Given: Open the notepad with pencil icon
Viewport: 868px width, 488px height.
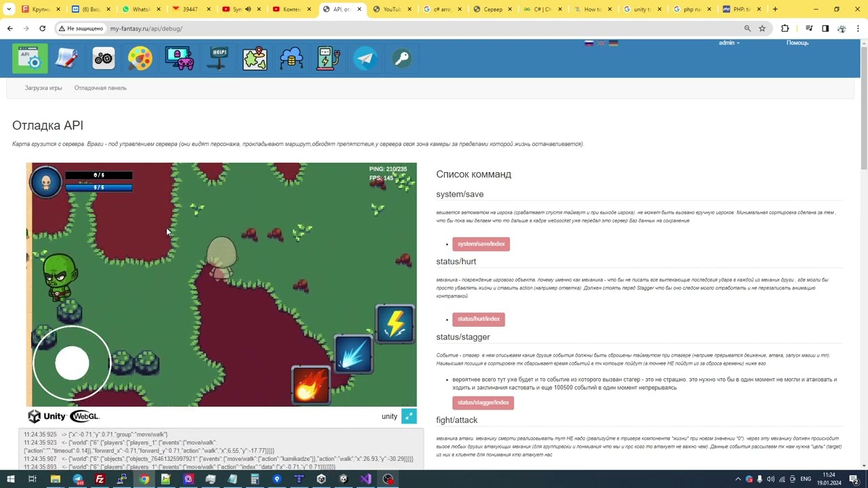Looking at the screenshot, I should pyautogui.click(x=67, y=58).
